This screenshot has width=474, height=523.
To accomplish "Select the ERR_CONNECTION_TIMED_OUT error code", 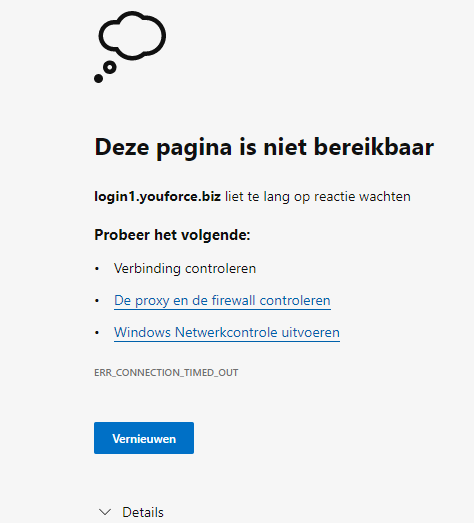I will tap(166, 373).
